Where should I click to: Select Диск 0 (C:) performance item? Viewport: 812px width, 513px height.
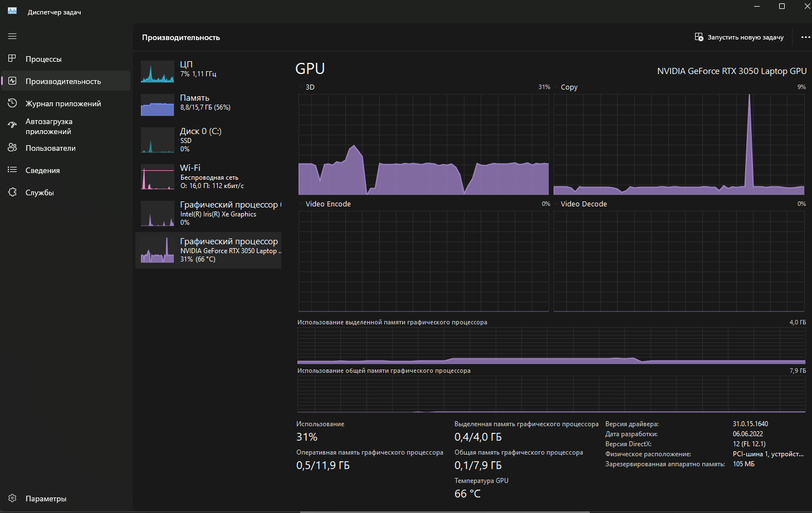208,140
